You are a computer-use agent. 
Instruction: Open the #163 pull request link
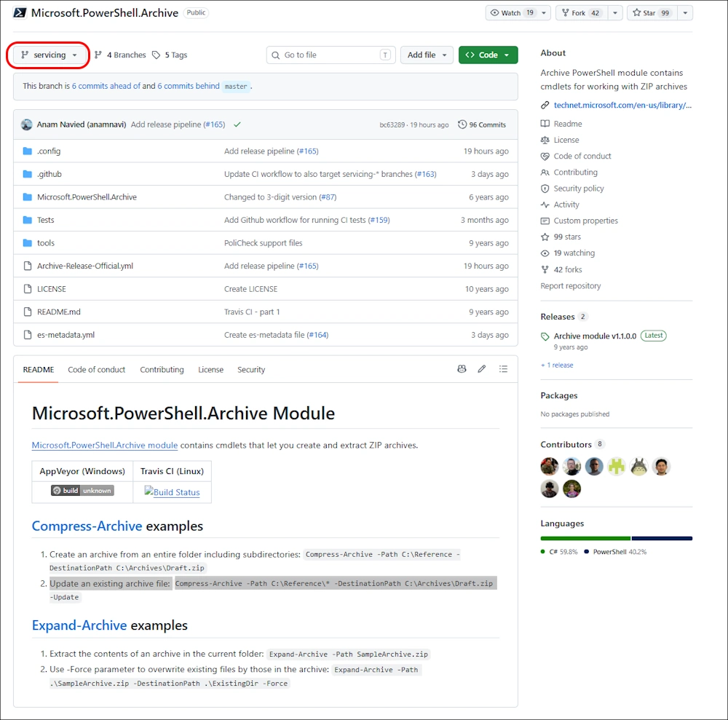(x=426, y=174)
